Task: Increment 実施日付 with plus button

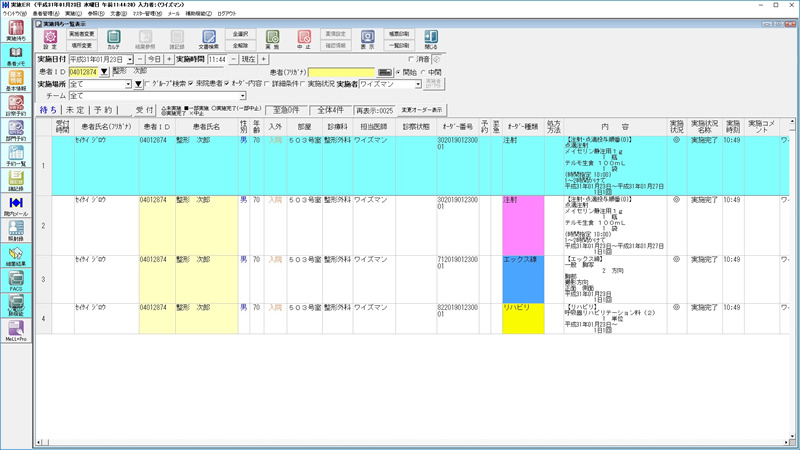Action: point(169,60)
